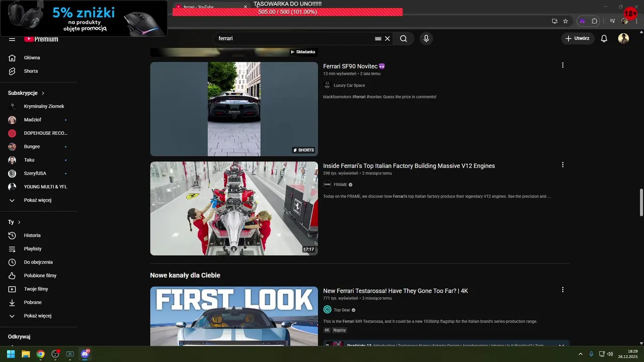Viewport: 644px width, 362px height.
Task: Open the YouTube account avatar menu
Action: coord(623,39)
